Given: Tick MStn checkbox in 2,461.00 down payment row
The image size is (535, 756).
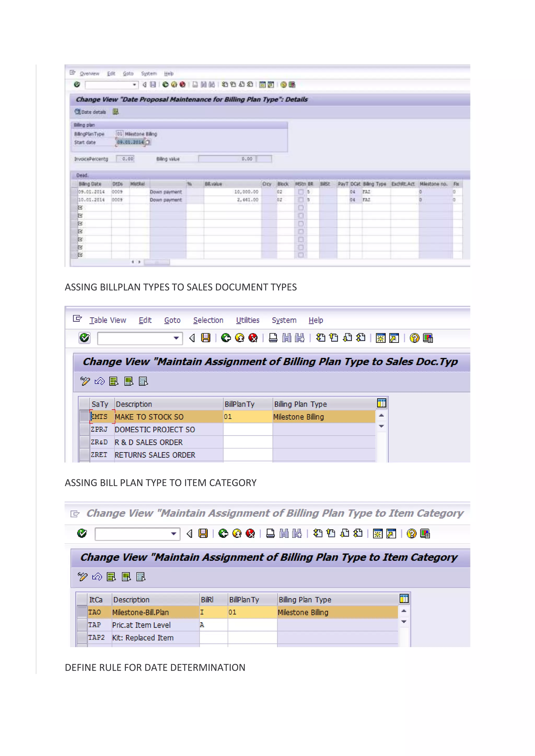Looking at the screenshot, I should click(301, 199).
